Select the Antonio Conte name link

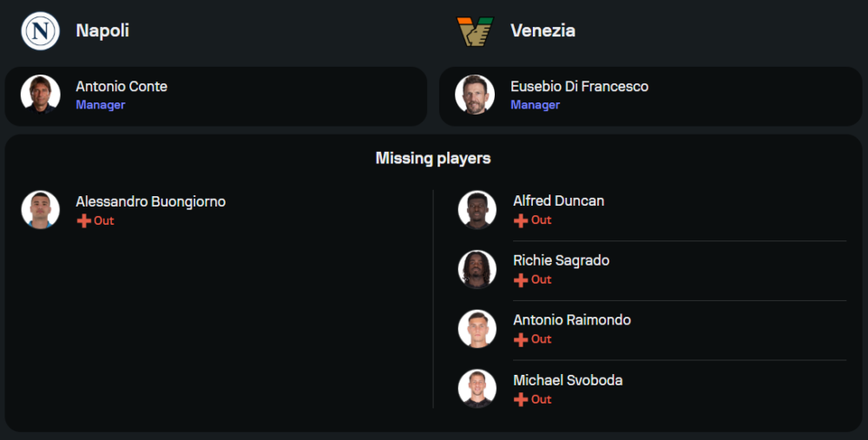[x=122, y=87]
